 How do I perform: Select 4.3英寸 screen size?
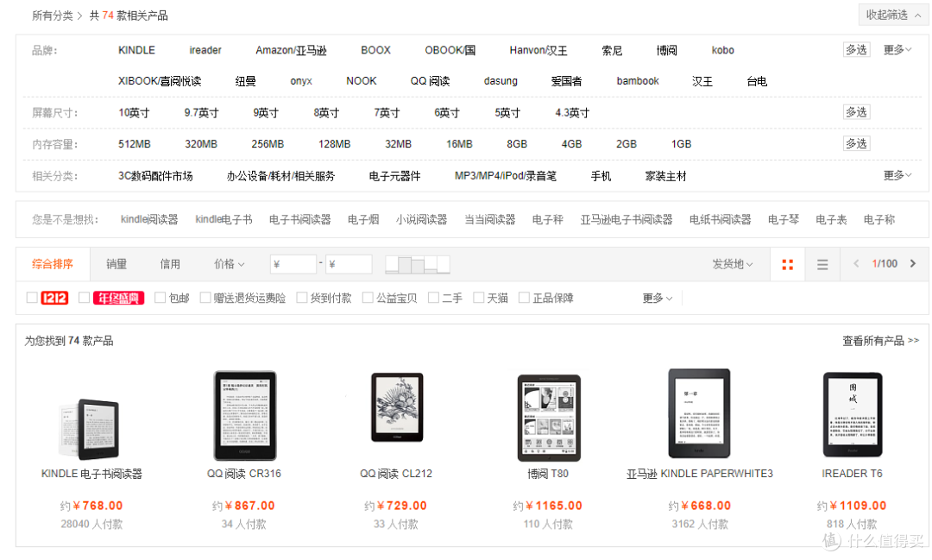point(572,113)
